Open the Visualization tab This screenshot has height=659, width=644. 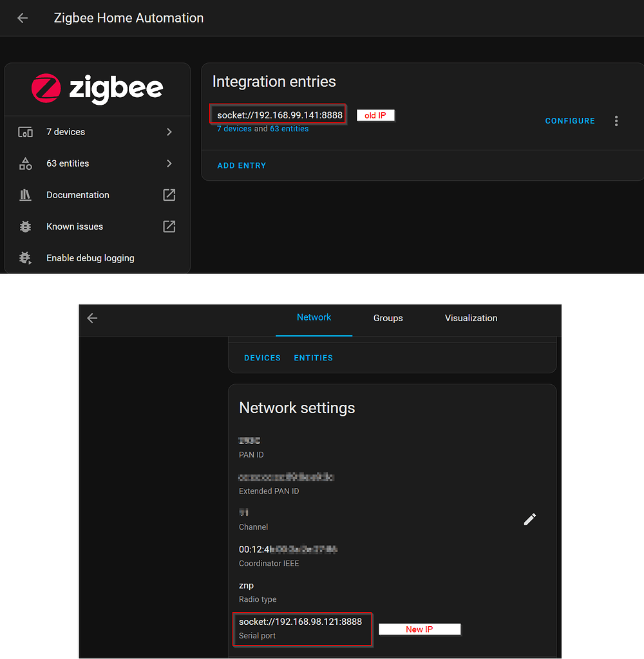tap(471, 318)
